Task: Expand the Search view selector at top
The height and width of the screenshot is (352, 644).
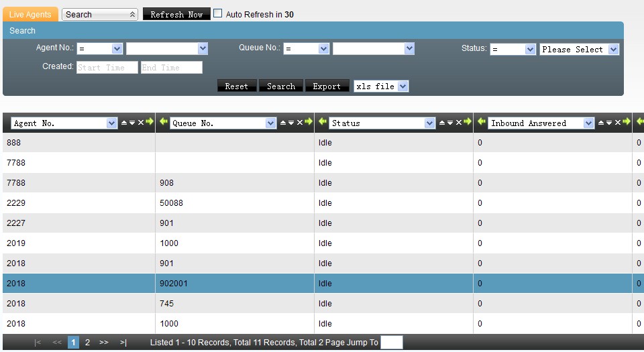Action: coord(99,14)
